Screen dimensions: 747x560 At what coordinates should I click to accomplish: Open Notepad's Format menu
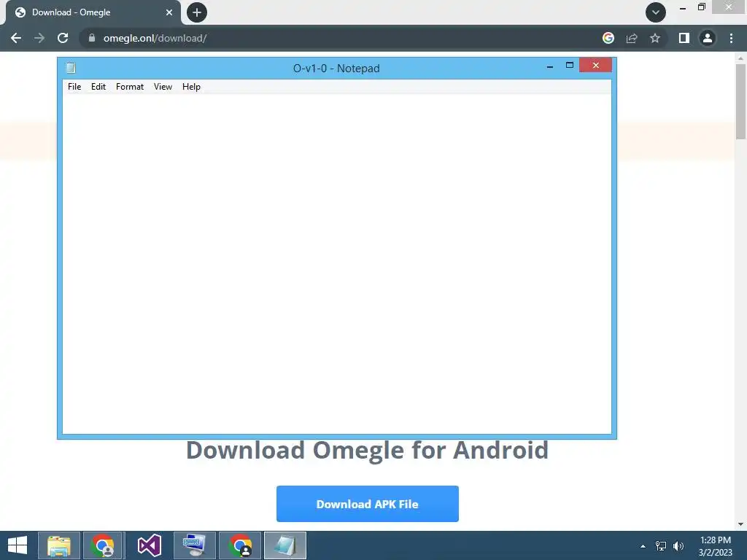[130, 87]
